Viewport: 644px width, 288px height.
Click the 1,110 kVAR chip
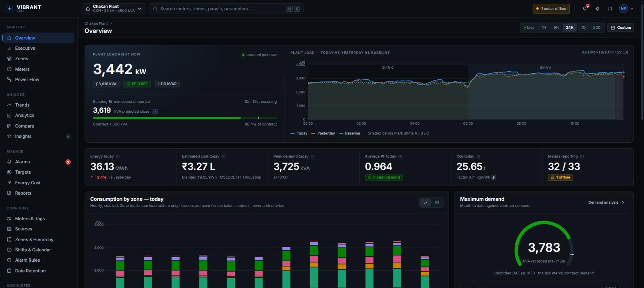[x=167, y=84]
